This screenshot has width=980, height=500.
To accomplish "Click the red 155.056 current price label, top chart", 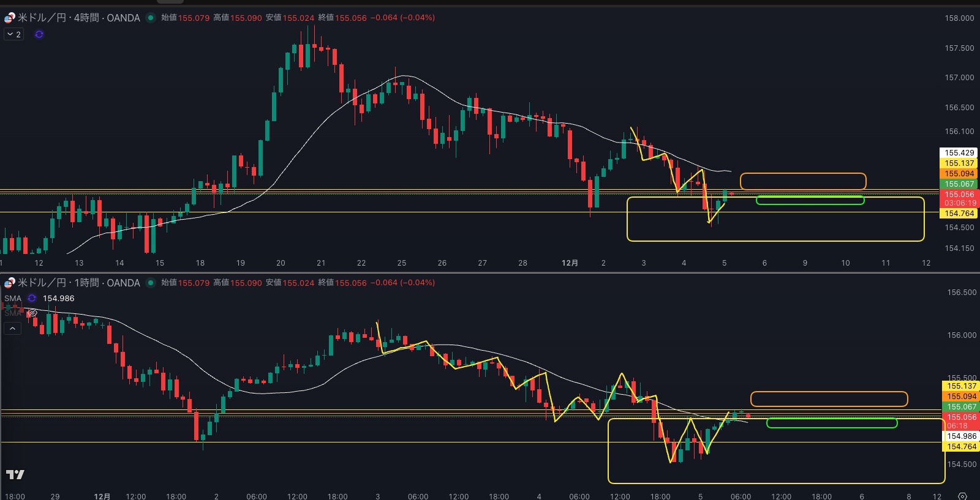I will click(959, 195).
